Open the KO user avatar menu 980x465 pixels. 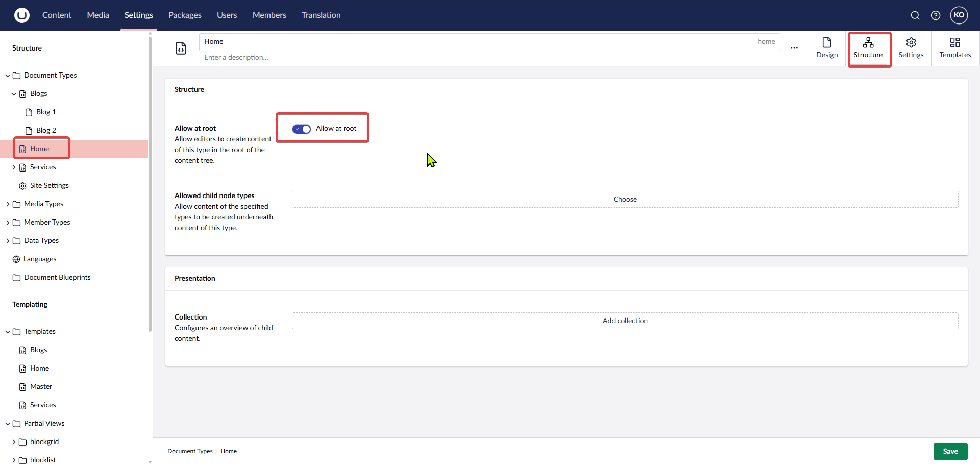point(959,15)
